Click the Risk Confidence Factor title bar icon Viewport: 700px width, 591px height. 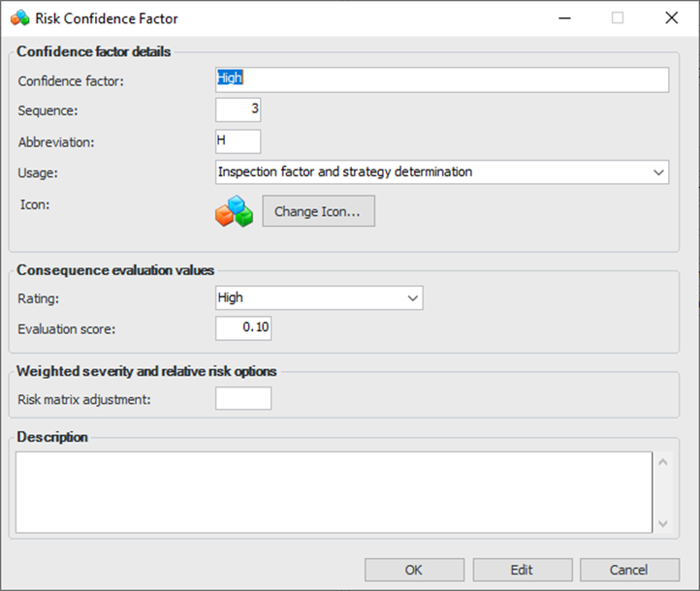(x=19, y=18)
